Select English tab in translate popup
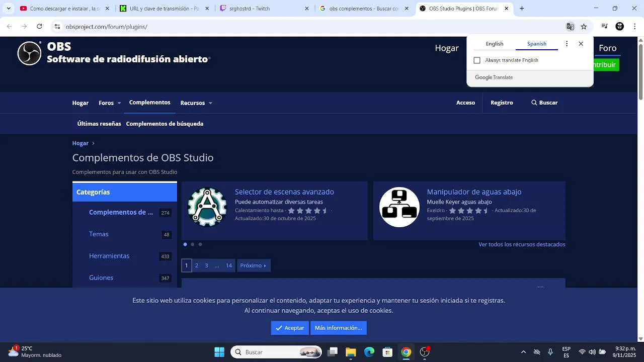This screenshot has height=362, width=644. [495, 44]
